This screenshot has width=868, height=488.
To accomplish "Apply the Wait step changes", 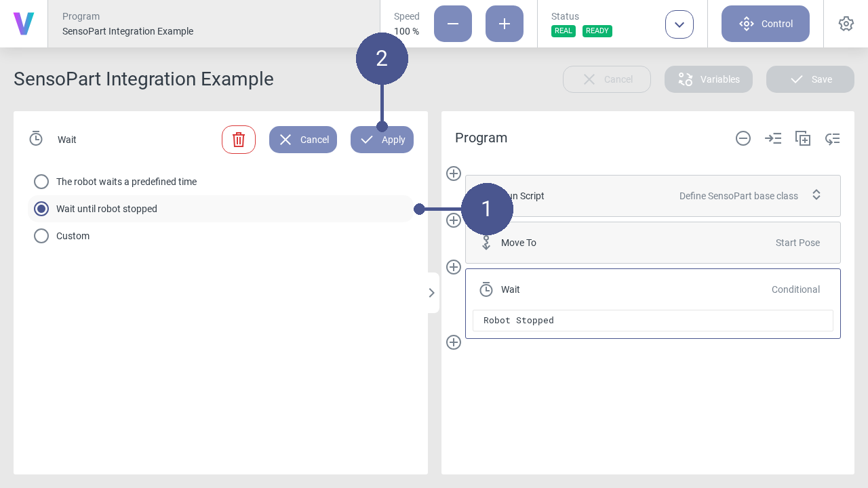I will [382, 140].
